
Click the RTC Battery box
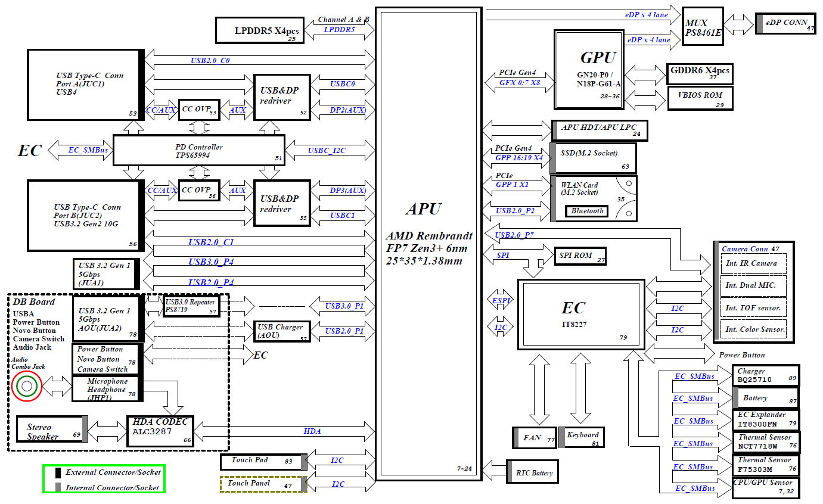pyautogui.click(x=532, y=473)
